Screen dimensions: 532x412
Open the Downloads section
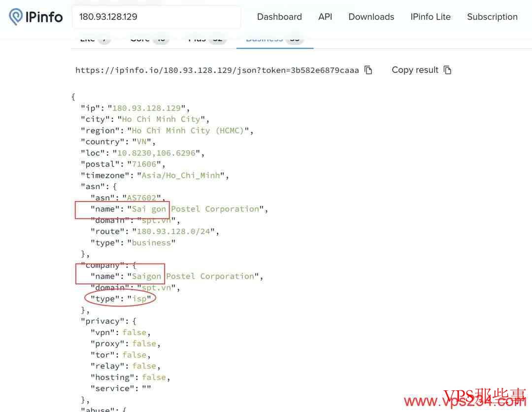pyautogui.click(x=371, y=17)
